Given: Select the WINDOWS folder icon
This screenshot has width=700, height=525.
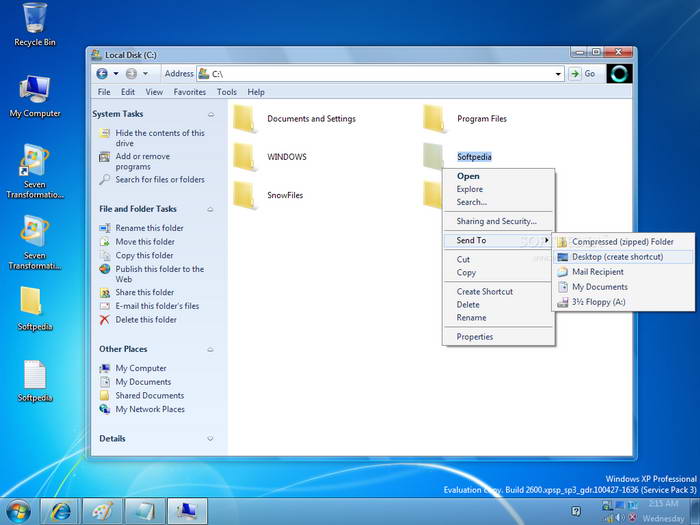Looking at the screenshot, I should coord(245,157).
